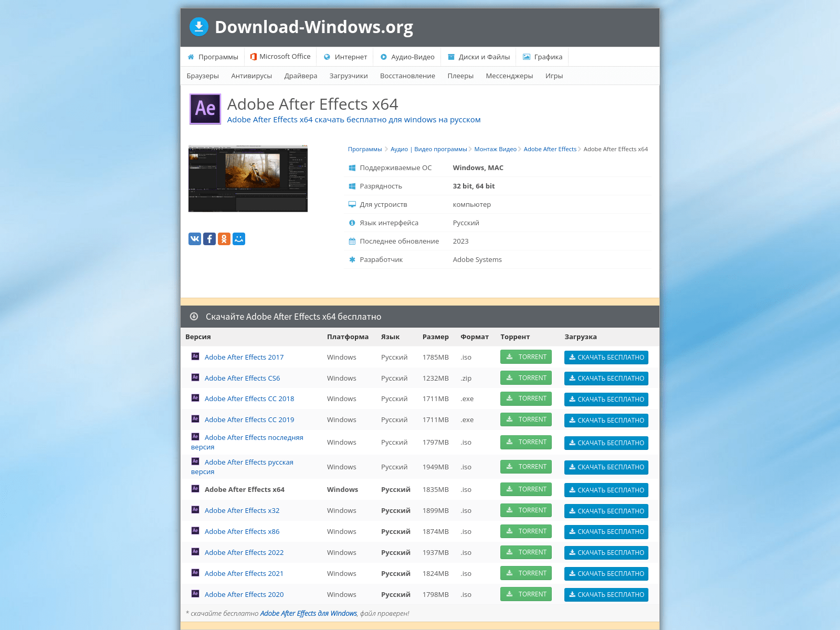Follow the Adobe After Effects breadcrumb link

[x=550, y=149]
